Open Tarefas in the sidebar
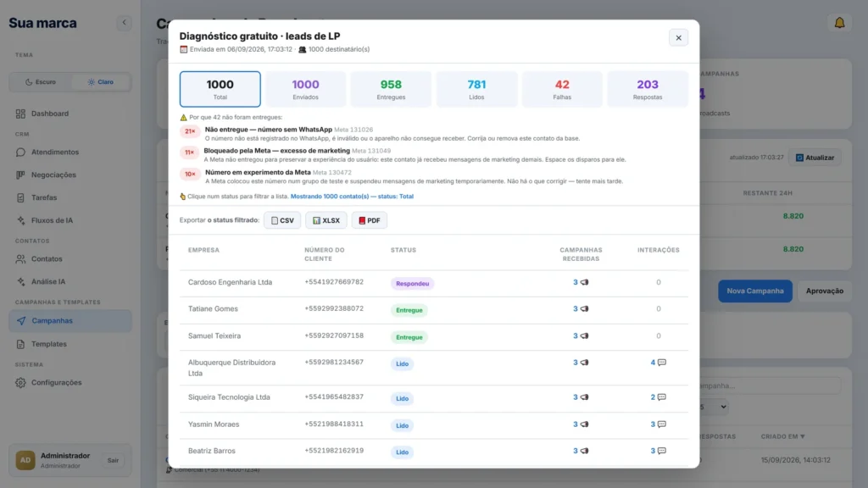The height and width of the screenshot is (488, 868). click(x=70, y=197)
